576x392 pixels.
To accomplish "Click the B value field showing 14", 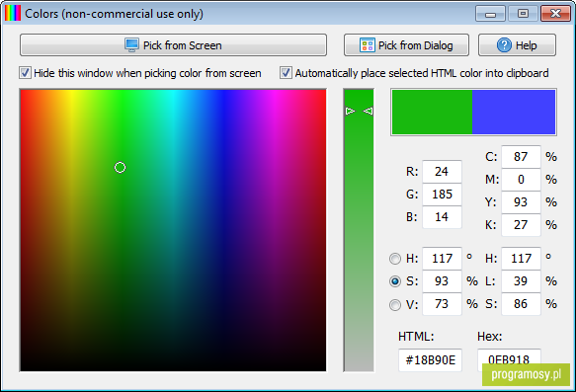I will coord(442,217).
